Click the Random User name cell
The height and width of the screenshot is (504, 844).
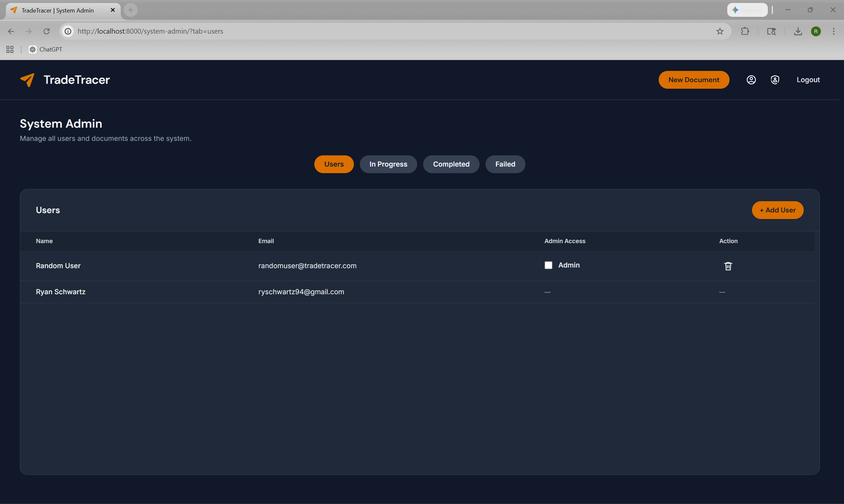pos(58,266)
